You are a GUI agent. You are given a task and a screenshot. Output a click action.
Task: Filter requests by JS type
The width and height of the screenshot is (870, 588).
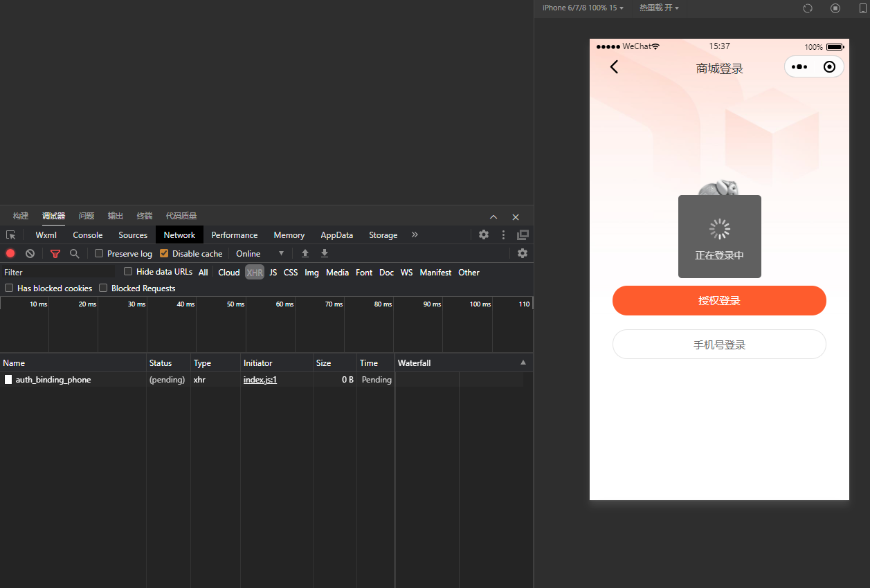(273, 273)
